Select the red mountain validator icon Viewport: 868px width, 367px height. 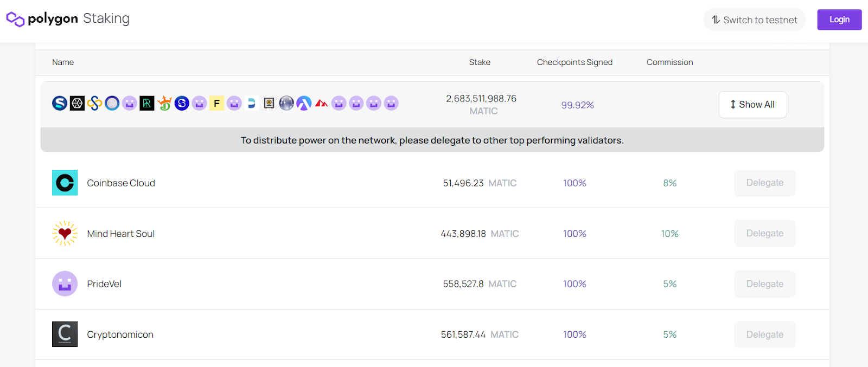tap(321, 103)
